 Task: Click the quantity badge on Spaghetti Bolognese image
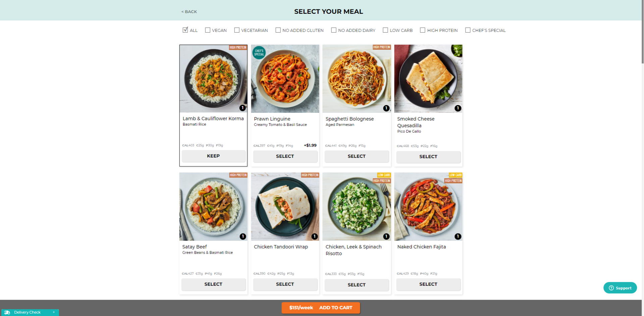386,108
